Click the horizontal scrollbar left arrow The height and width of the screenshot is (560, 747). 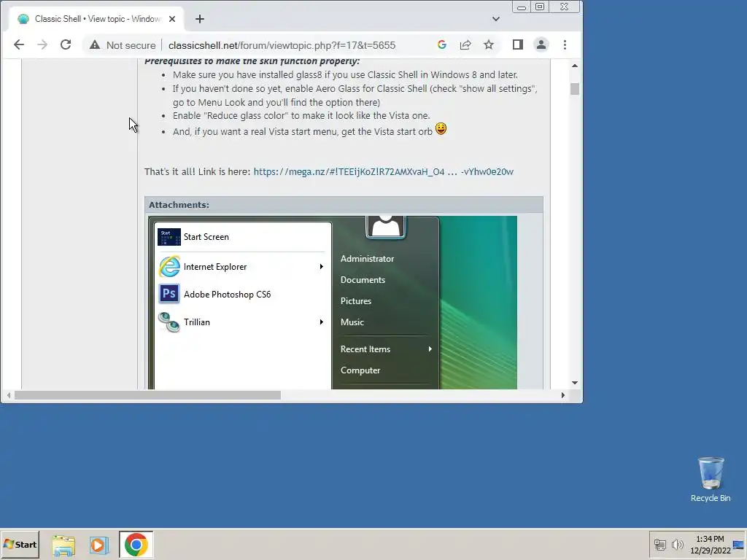coord(8,395)
